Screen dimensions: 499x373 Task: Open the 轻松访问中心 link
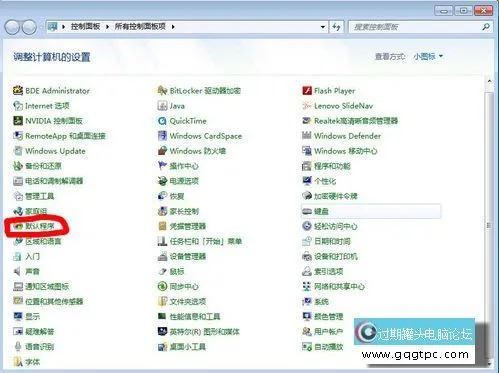336,226
